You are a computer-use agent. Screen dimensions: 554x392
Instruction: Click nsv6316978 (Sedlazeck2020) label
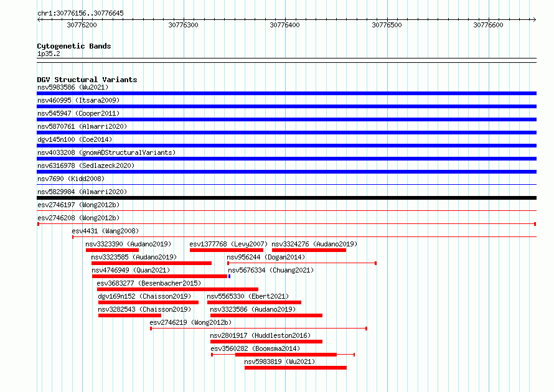point(86,166)
